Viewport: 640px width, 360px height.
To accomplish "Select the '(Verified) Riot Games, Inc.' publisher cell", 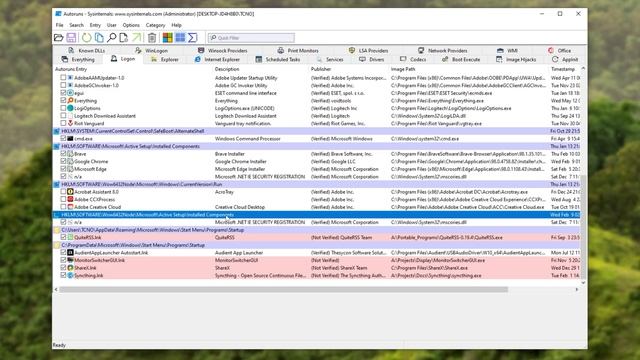I will [338, 123].
